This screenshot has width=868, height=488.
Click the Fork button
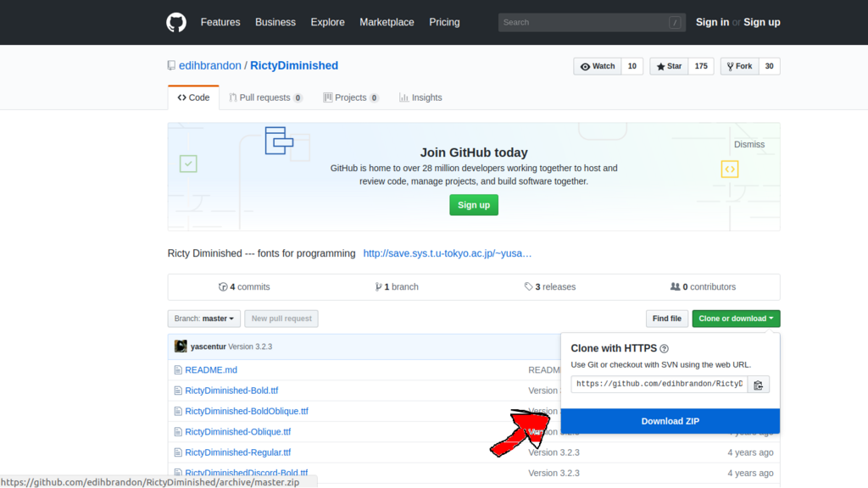(x=739, y=66)
